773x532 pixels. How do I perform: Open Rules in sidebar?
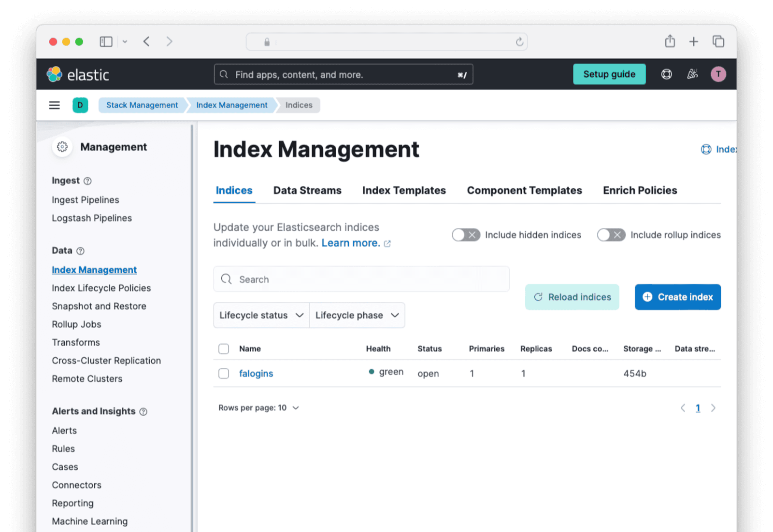click(63, 449)
